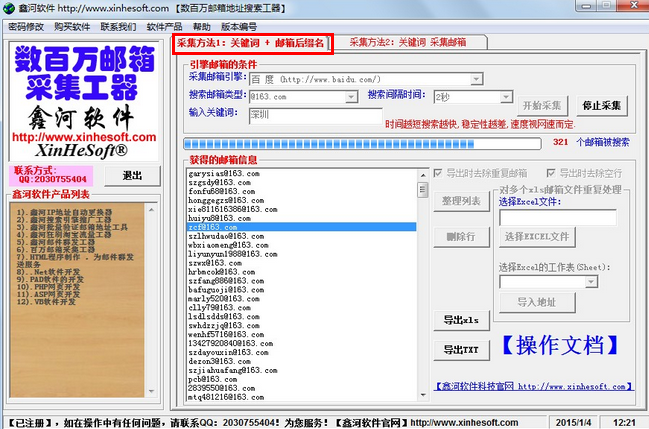This screenshot has width=649, height=429.
Task: Click the 2015/1/4 status bar date
Action: [573, 422]
